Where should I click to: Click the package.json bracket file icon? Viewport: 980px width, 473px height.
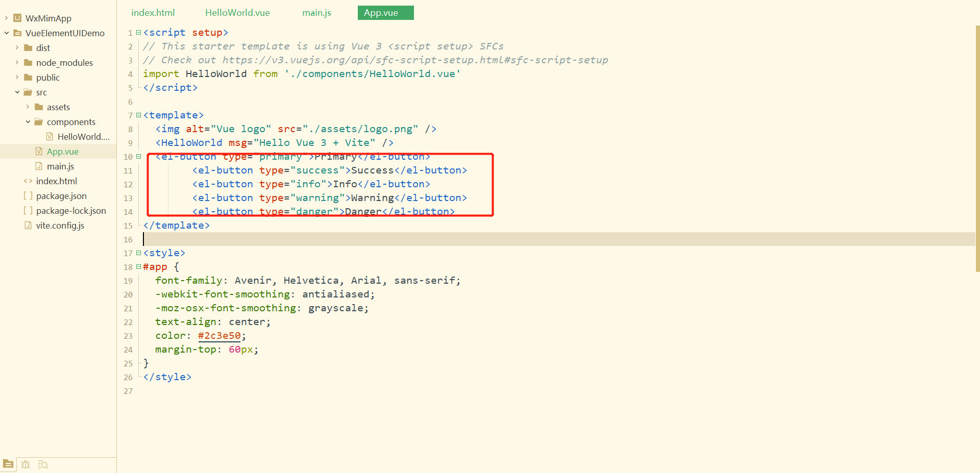pos(28,195)
